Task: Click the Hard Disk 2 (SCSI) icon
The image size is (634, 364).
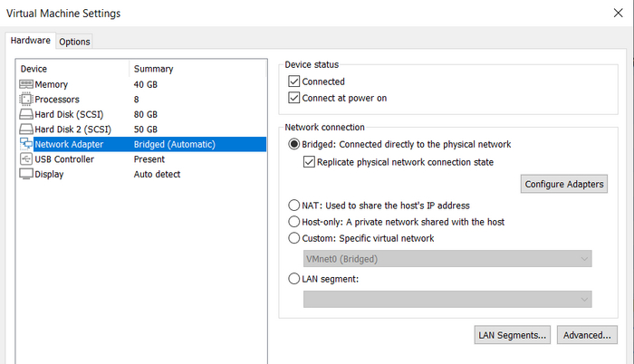Action: tap(26, 129)
